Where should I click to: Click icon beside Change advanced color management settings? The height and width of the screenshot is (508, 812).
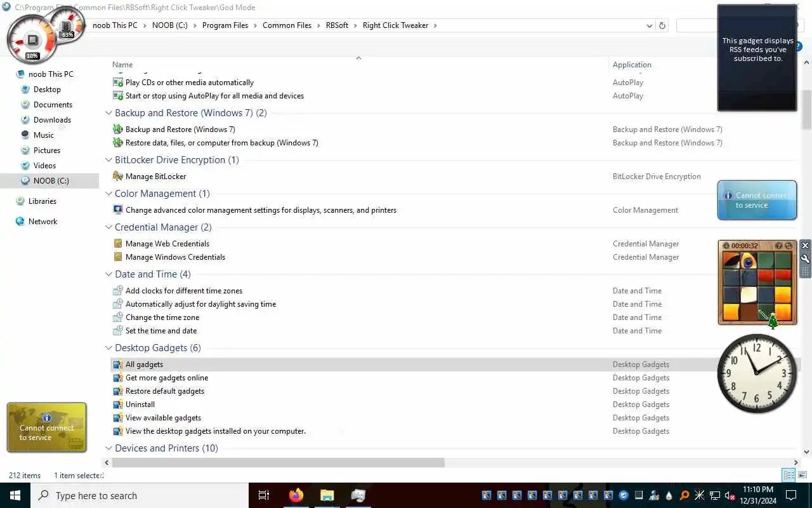point(118,210)
